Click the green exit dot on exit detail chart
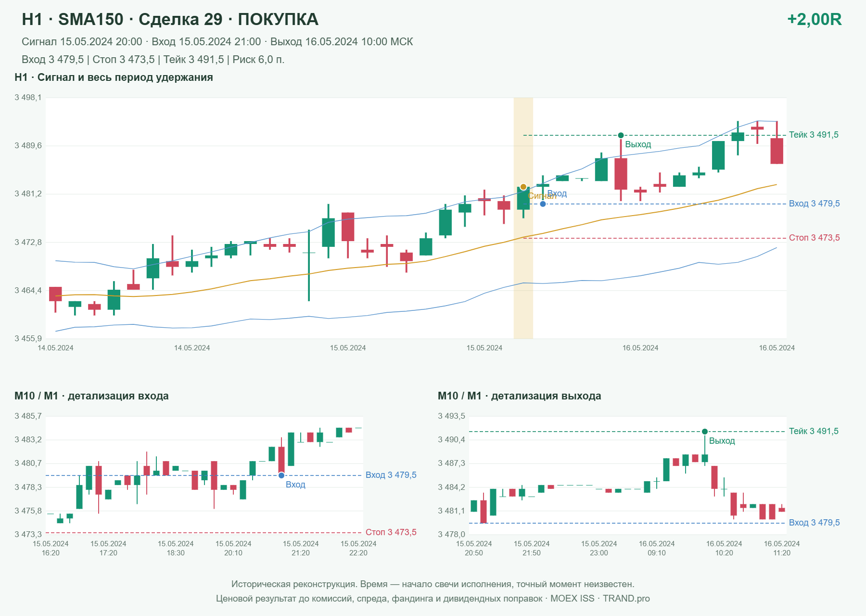The height and width of the screenshot is (616, 866). pyautogui.click(x=705, y=432)
